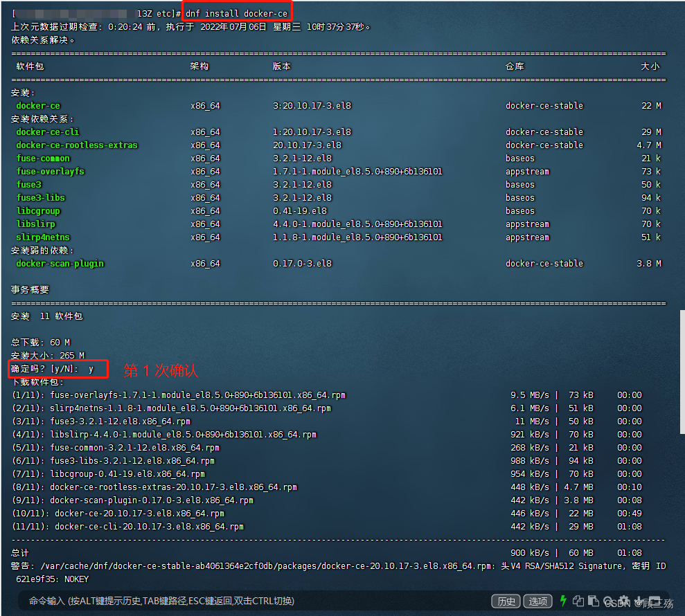Screen dimensions: 685x616
Task: Click the docker-scan-plugin package name
Action: [60, 263]
